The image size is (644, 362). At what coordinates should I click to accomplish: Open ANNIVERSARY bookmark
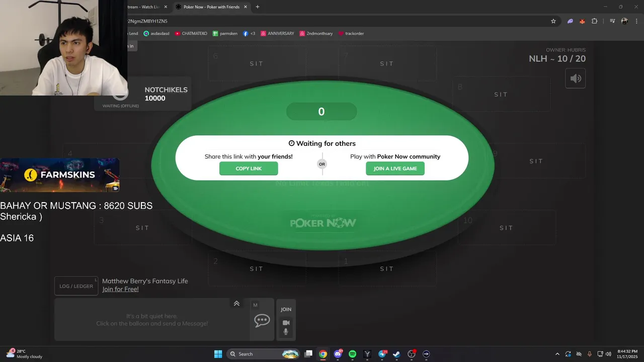coord(277,34)
